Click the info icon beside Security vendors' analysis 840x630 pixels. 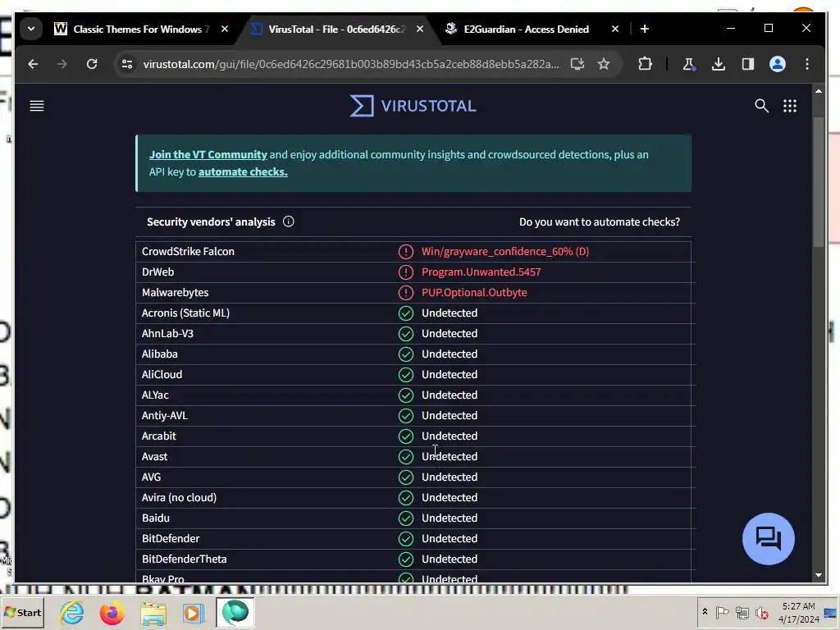[x=288, y=221]
